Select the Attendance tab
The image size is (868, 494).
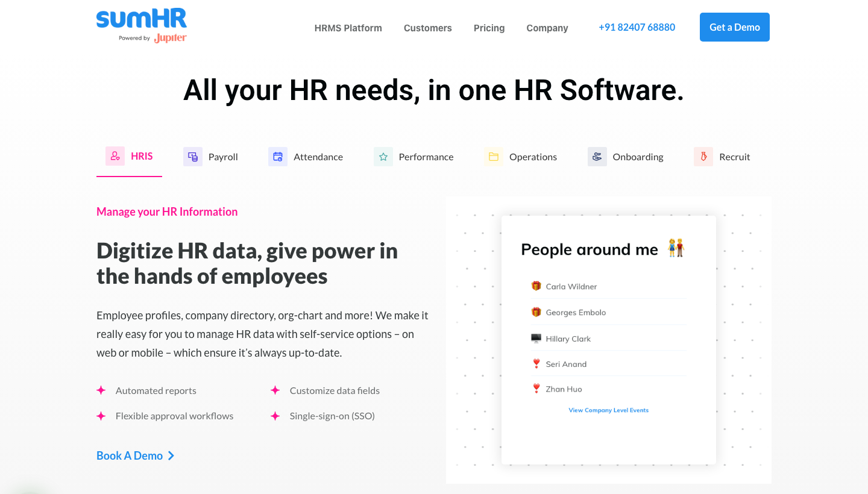(306, 157)
